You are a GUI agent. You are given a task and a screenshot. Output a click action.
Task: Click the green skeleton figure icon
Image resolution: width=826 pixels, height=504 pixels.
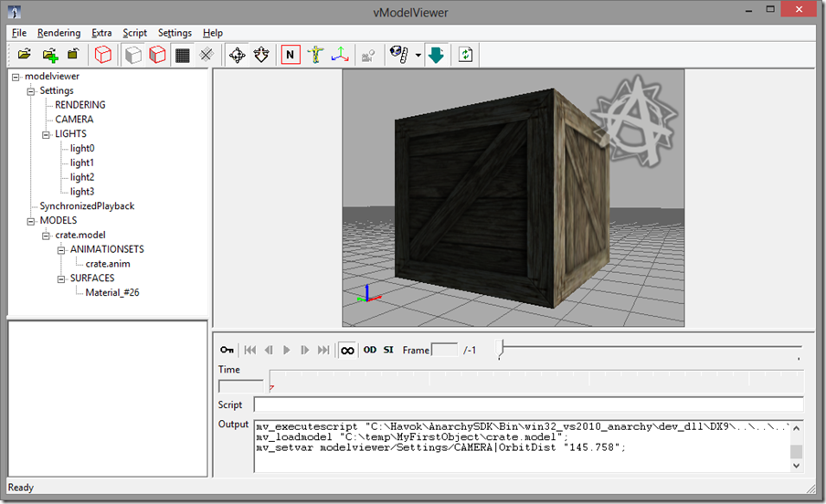tap(315, 55)
